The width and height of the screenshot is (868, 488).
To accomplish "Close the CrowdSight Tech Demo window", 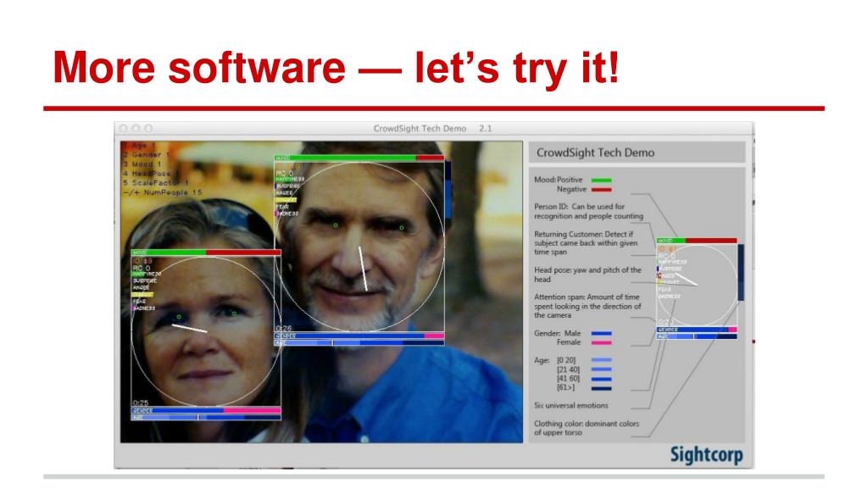I will 124,129.
